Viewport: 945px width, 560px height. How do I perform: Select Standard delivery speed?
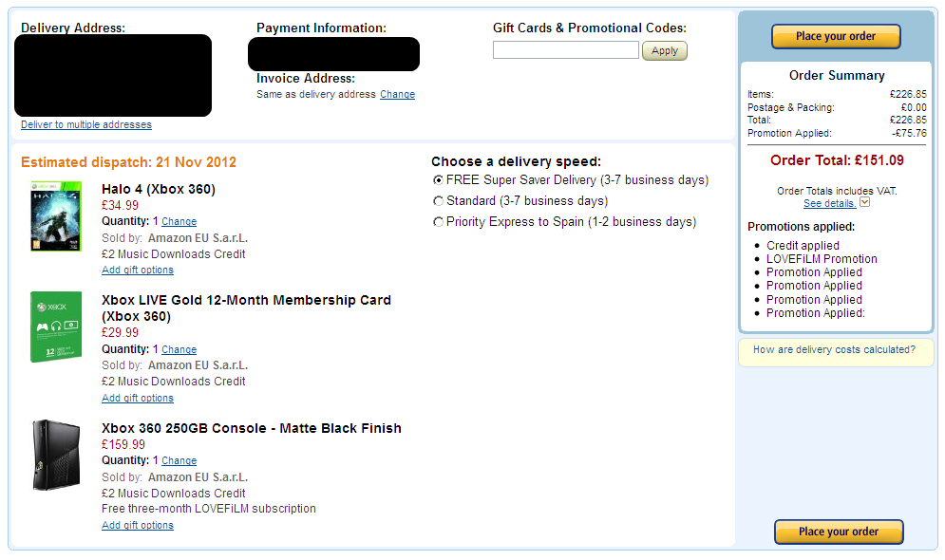point(438,201)
